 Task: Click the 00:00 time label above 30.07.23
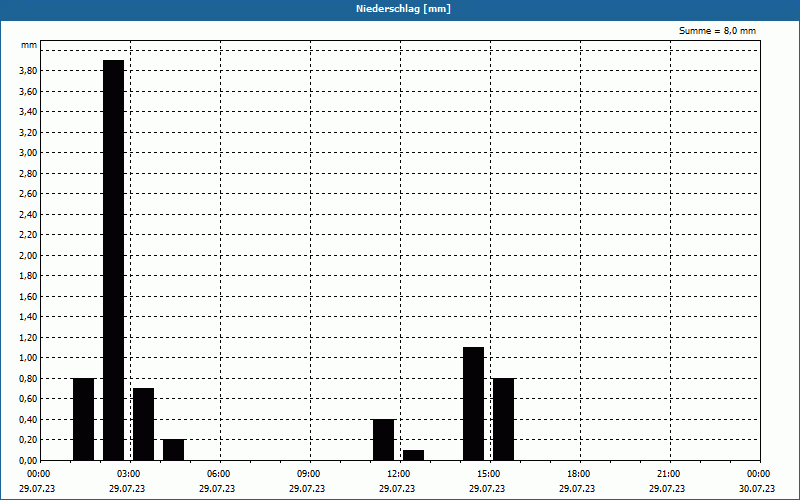tap(759, 474)
